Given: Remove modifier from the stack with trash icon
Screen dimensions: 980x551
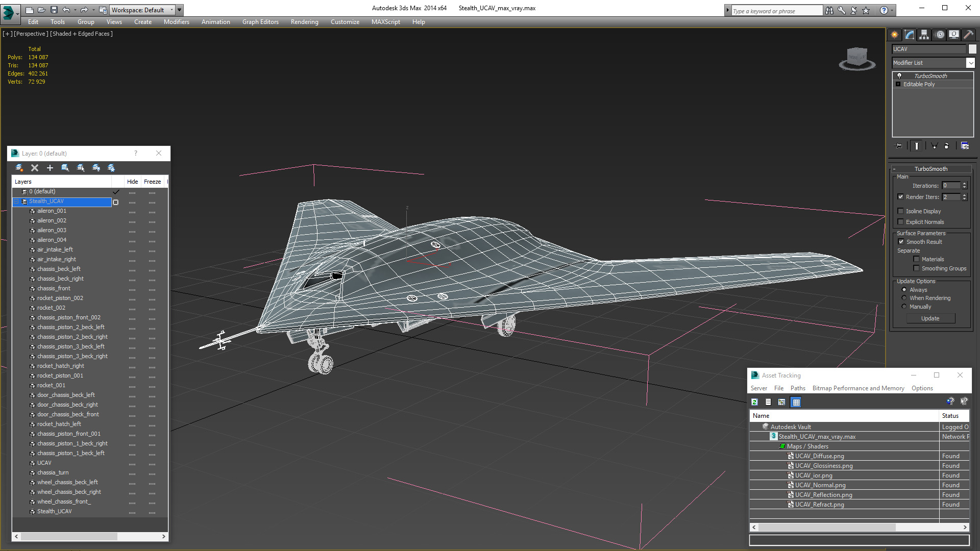Looking at the screenshot, I should [947, 146].
